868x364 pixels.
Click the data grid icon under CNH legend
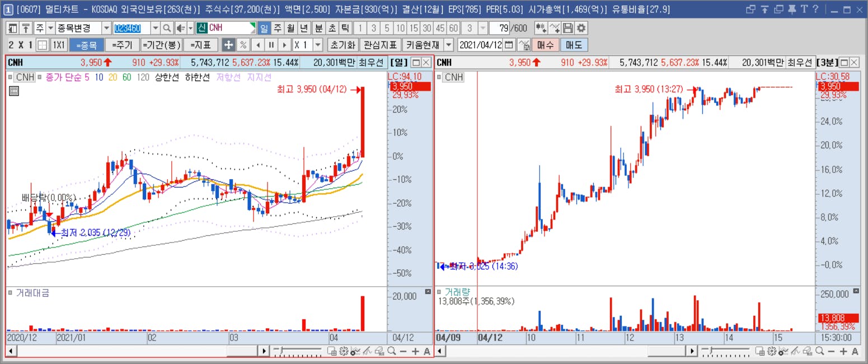click(x=14, y=91)
